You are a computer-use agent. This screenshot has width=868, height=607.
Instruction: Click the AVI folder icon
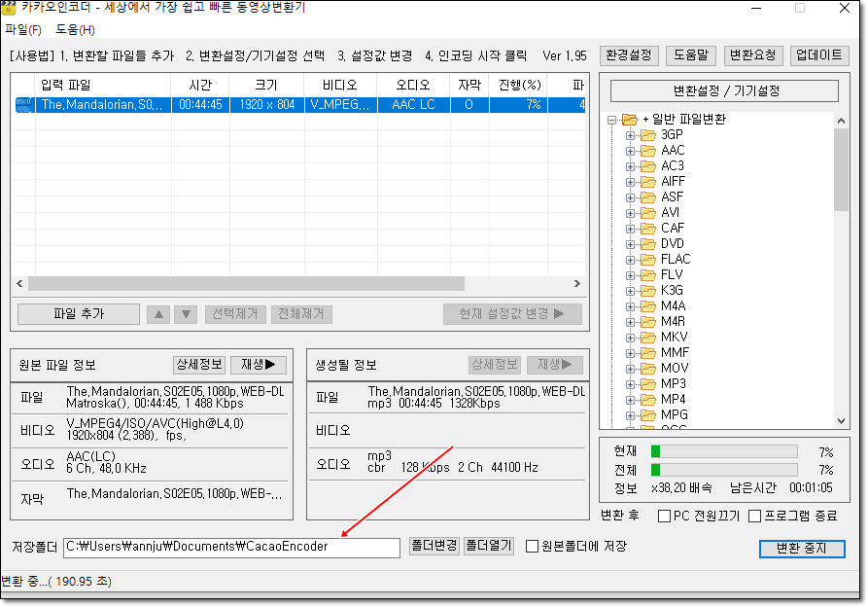click(647, 213)
